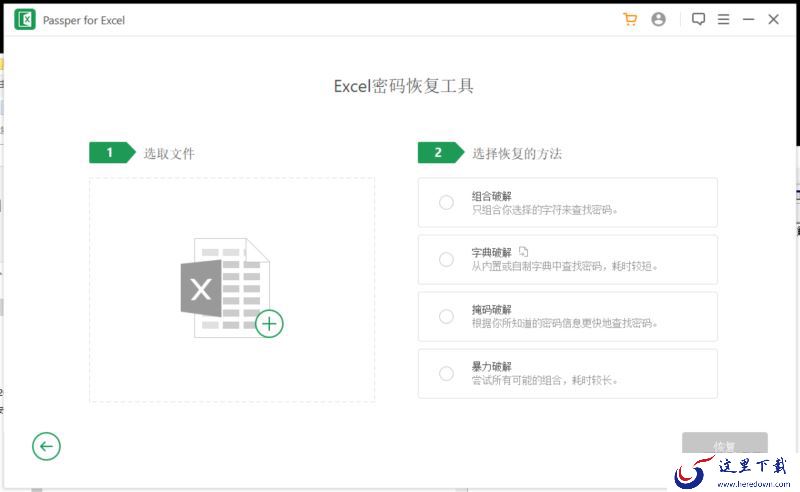Click the 掩码破解 option title
Screen dimensions: 800x492
[x=491, y=310]
